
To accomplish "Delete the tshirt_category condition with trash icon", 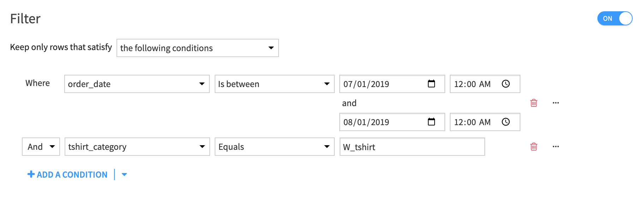I will 534,147.
